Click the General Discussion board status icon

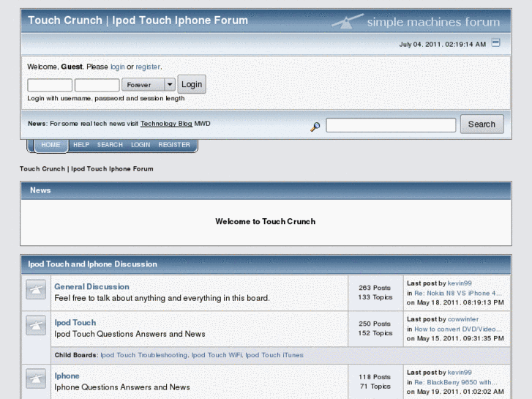pos(36,289)
